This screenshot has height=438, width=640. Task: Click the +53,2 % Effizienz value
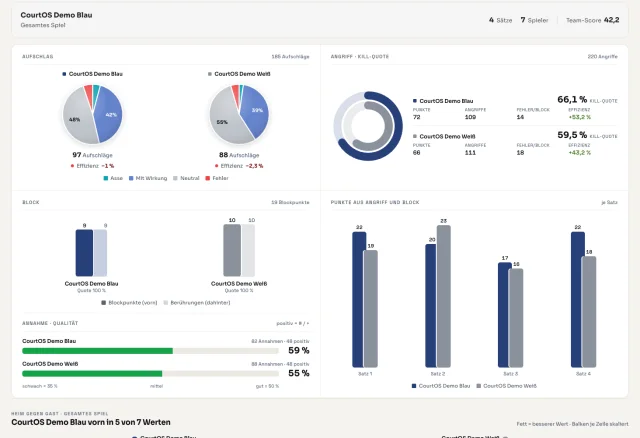580,117
